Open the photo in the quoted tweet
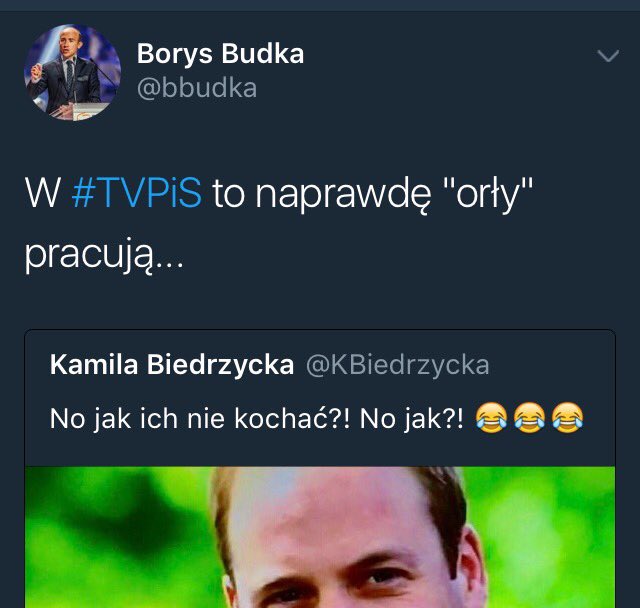This screenshot has width=640, height=608. coord(320,537)
